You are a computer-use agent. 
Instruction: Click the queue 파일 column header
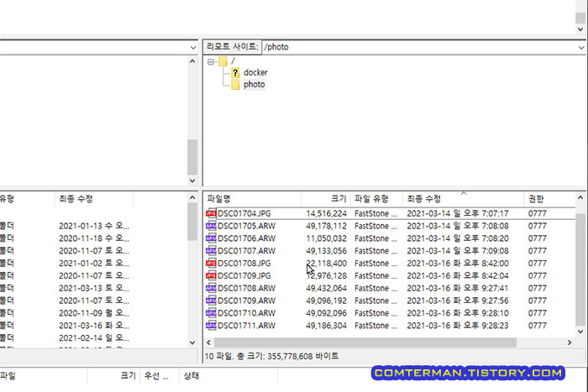coord(43,376)
